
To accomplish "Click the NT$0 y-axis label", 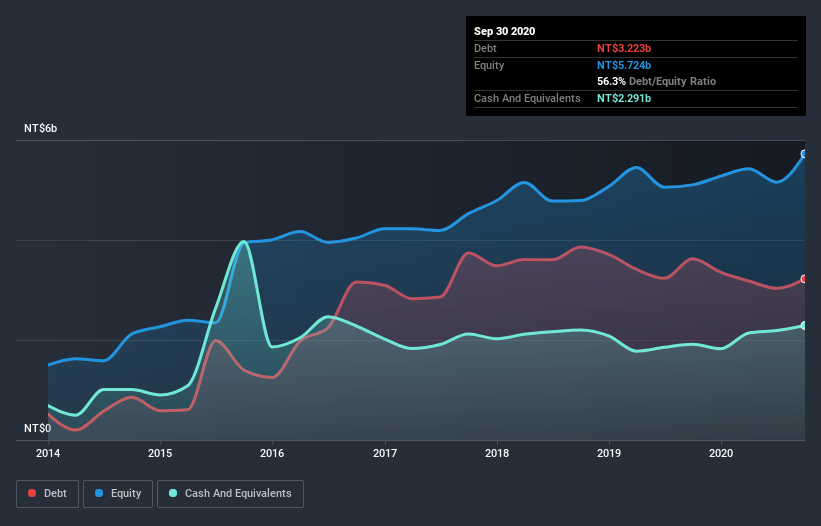I will (x=38, y=428).
